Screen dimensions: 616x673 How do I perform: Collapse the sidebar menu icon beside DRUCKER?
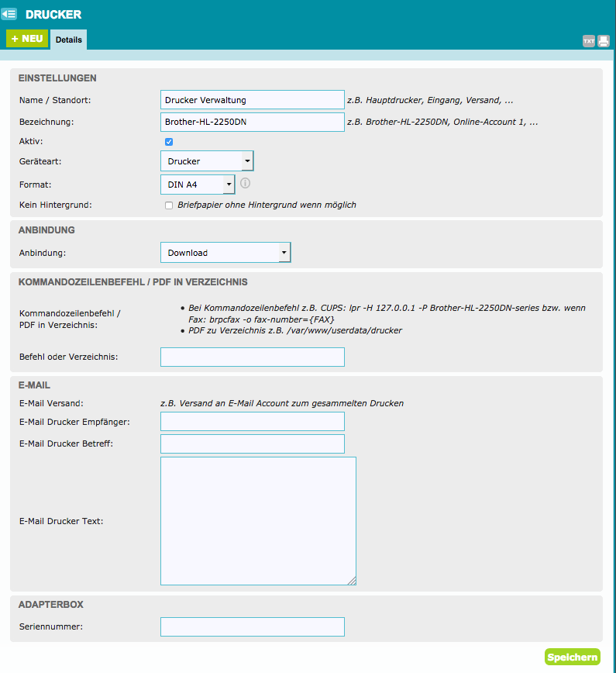(9, 14)
